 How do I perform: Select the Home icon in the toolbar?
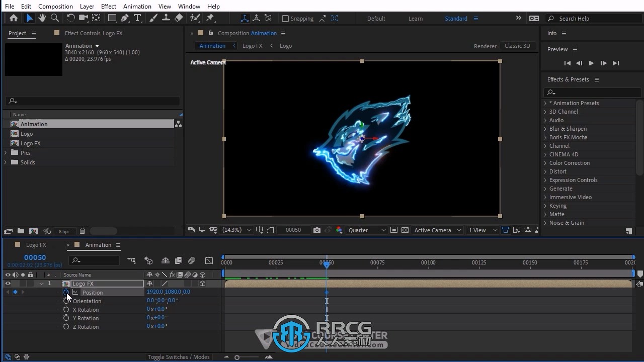click(x=14, y=18)
